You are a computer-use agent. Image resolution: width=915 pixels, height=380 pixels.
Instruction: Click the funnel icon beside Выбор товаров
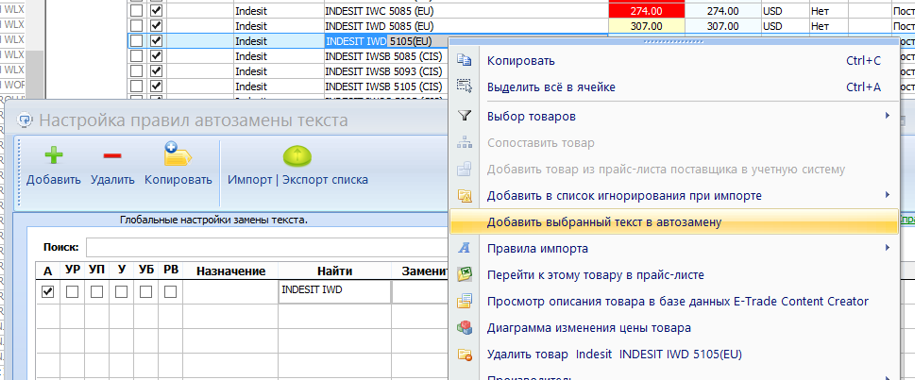[465, 116]
